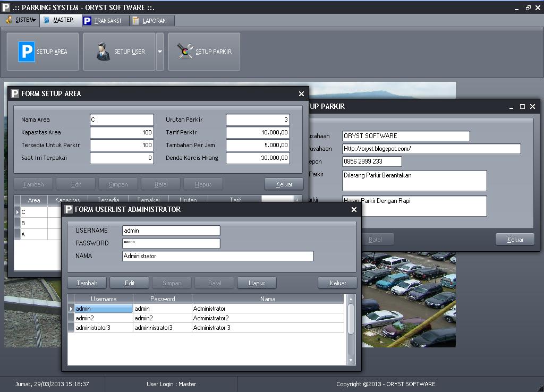Click the Setup Area parking icon
544x392 pixels.
tap(27, 52)
